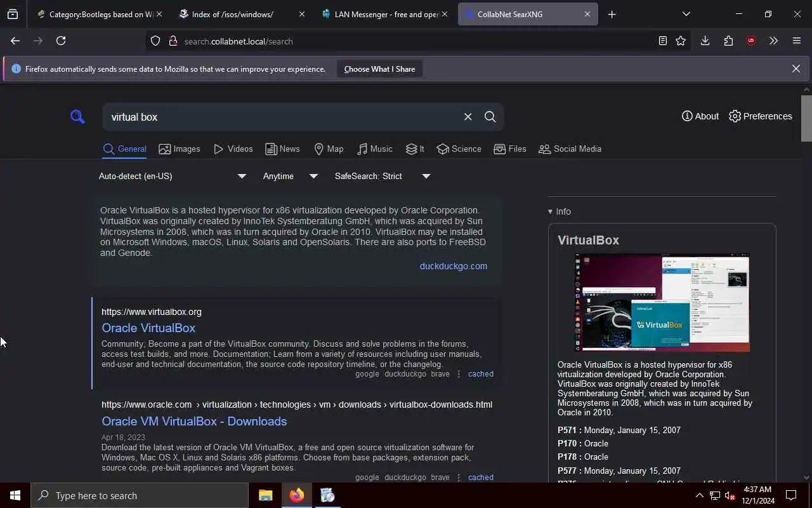Open the Extensions puzzle menu

pos(728,41)
